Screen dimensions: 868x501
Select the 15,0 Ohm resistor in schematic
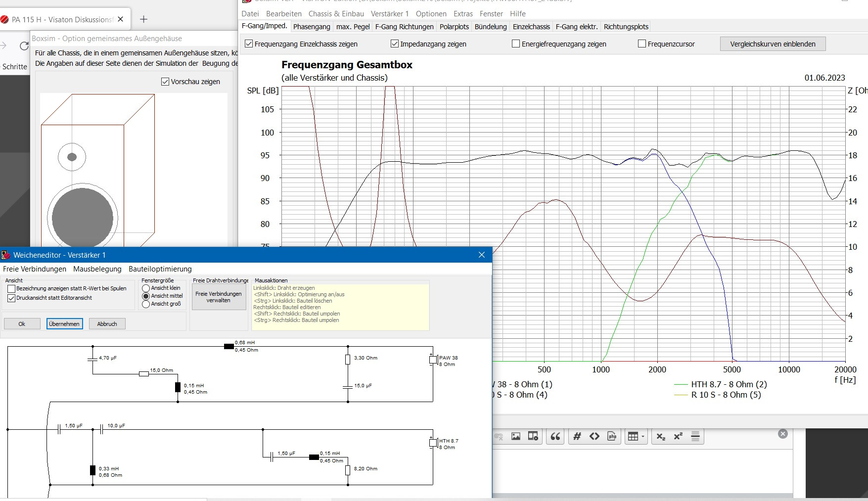tap(144, 374)
